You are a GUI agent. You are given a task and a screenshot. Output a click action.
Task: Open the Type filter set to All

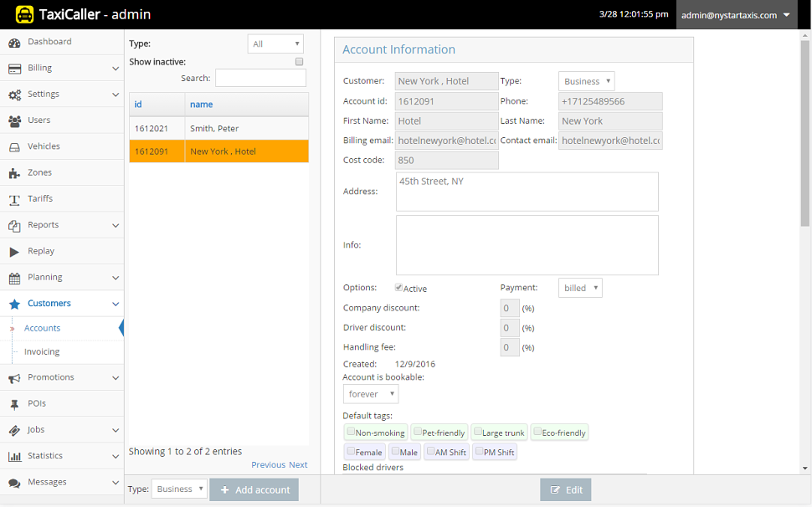pyautogui.click(x=275, y=43)
